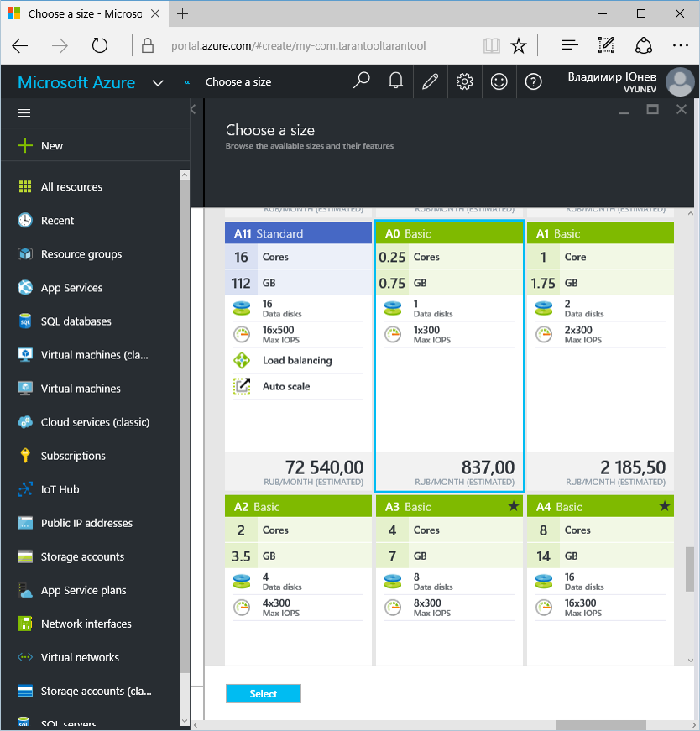The height and width of the screenshot is (731, 700).
Task: Select the A4 Basic size card header
Action: pyautogui.click(x=601, y=506)
